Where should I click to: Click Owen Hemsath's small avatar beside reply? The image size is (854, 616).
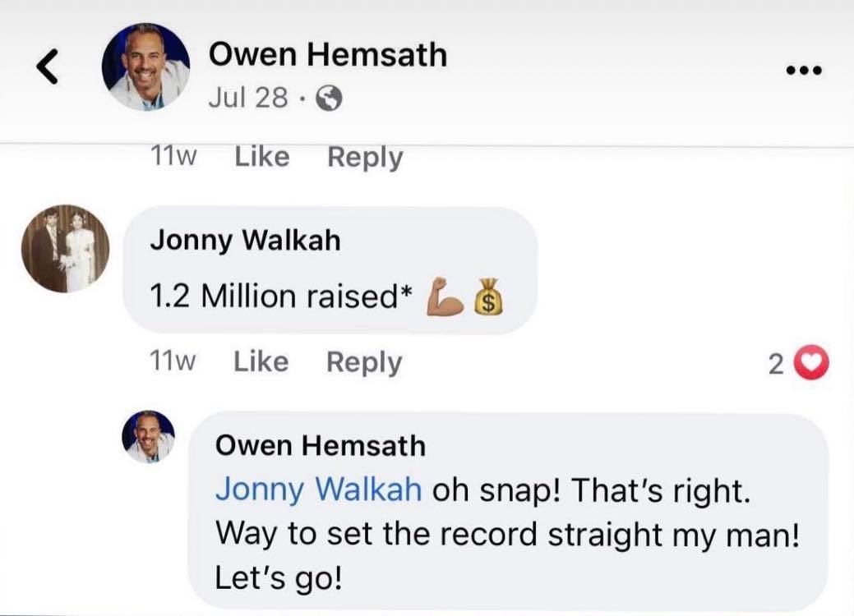[149, 437]
